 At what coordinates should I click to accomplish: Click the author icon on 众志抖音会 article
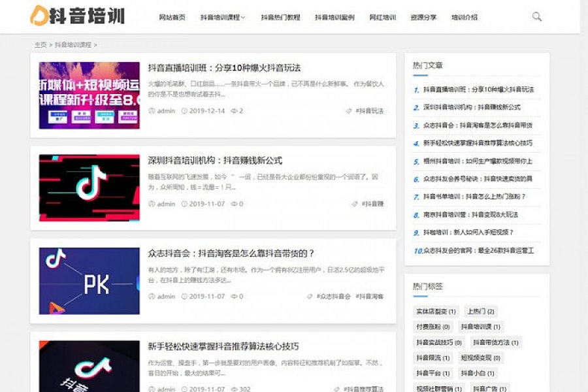tap(152, 297)
